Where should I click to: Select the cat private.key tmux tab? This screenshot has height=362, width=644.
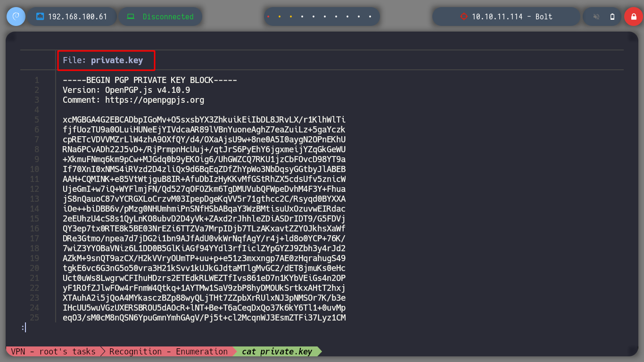click(x=277, y=352)
